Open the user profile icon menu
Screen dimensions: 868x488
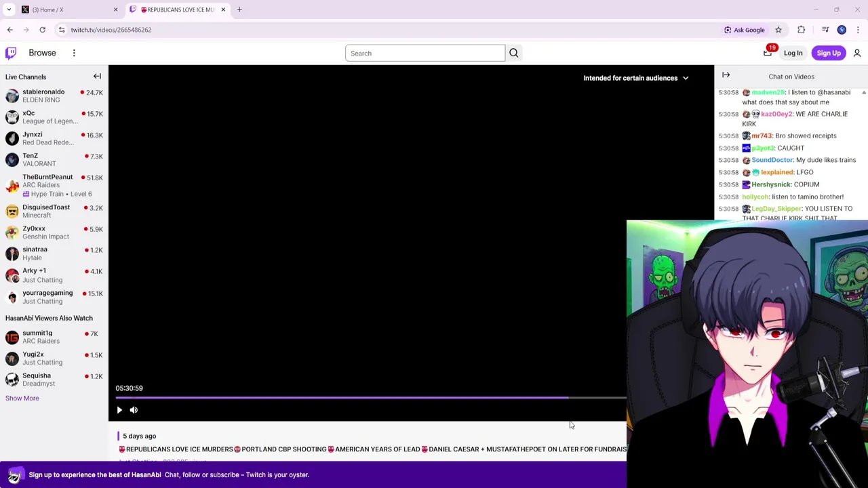click(857, 53)
